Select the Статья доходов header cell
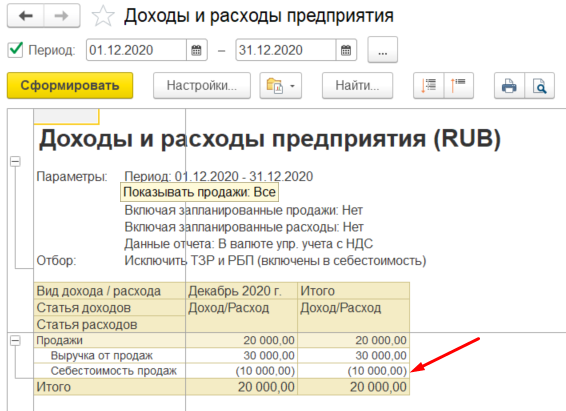This screenshot has width=566, height=411. tap(109, 308)
